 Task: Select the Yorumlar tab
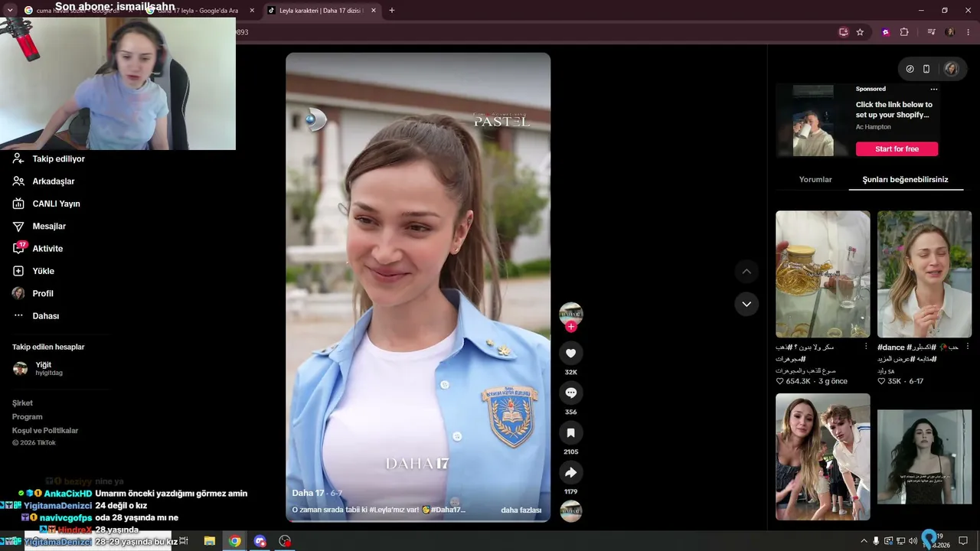tap(815, 180)
